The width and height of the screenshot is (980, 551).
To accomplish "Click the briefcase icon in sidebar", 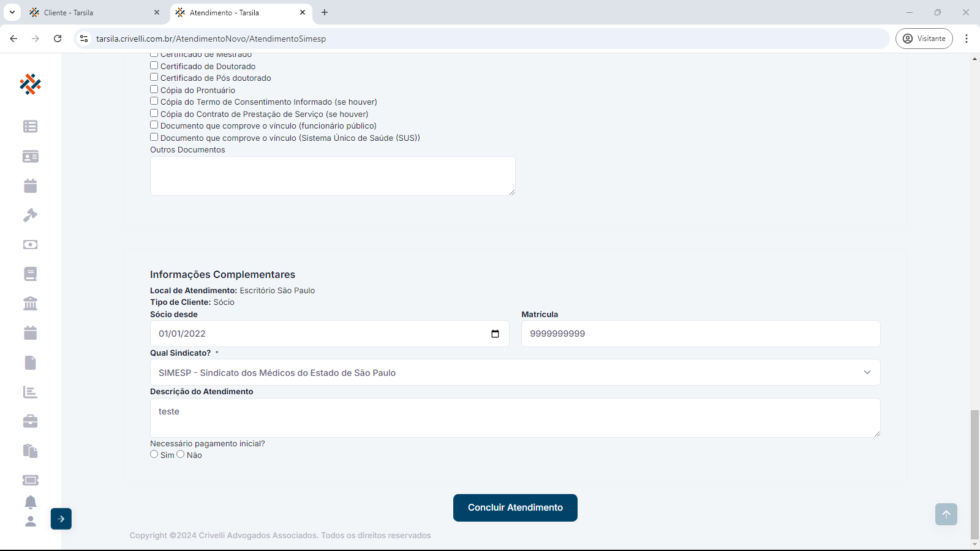I will coord(30,421).
